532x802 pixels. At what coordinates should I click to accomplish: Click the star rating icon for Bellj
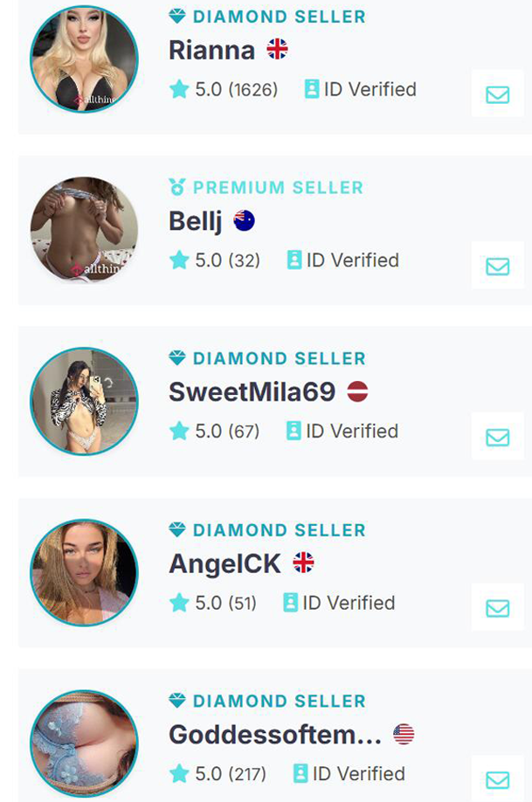[179, 260]
